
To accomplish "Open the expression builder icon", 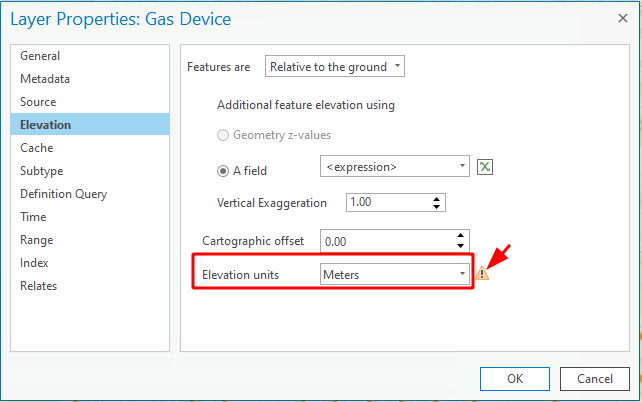I will pyautogui.click(x=485, y=167).
